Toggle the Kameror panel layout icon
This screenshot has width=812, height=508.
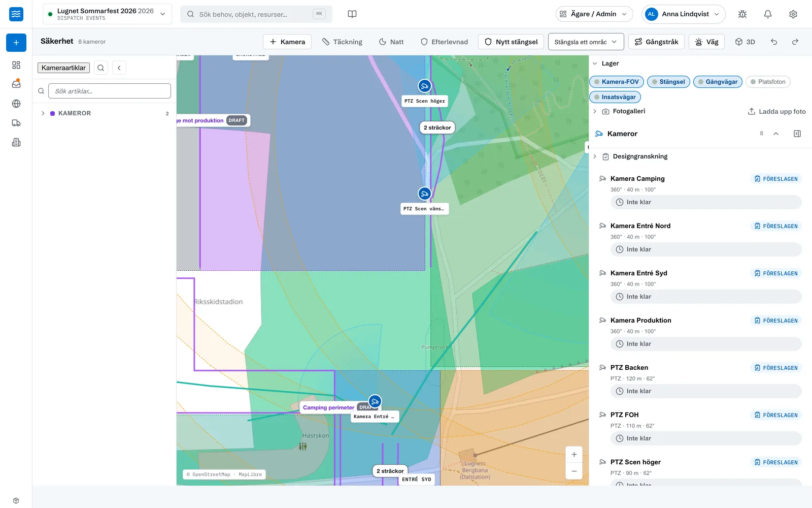(x=797, y=134)
